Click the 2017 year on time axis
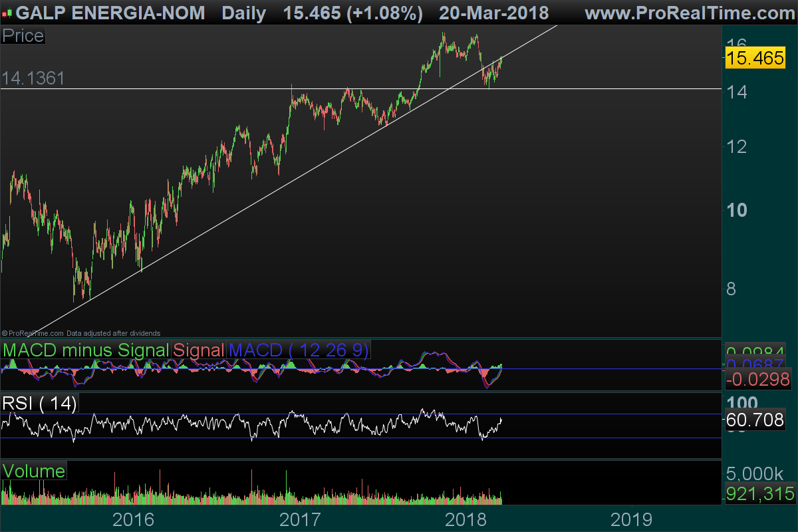The image size is (798, 532). pos(300,519)
